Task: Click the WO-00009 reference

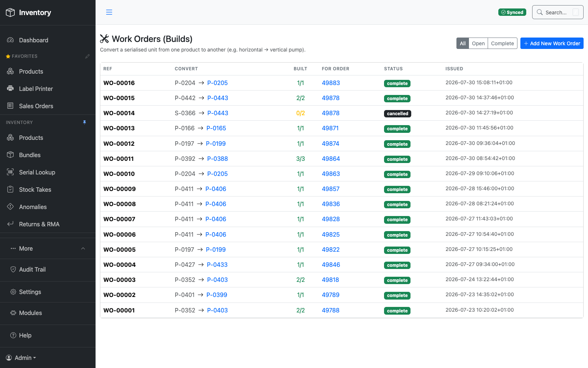Action: coord(119,189)
